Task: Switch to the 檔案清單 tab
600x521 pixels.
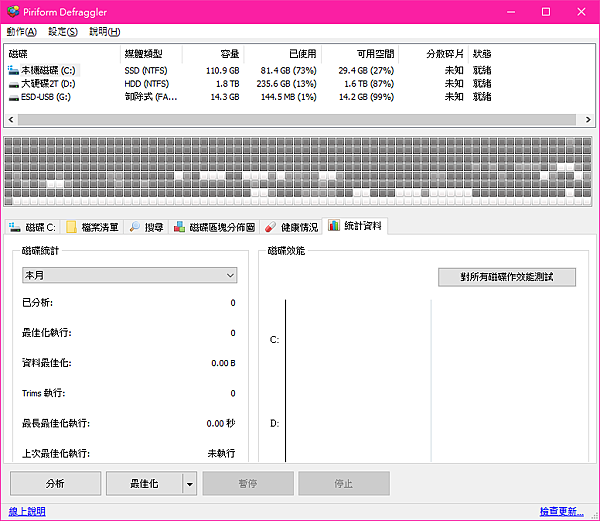Action: point(92,227)
